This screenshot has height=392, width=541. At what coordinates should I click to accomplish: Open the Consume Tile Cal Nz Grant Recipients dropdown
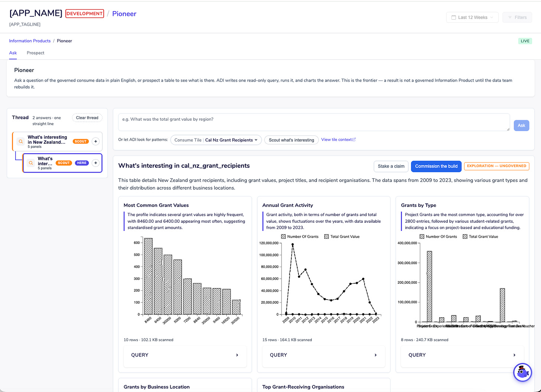[216, 140]
